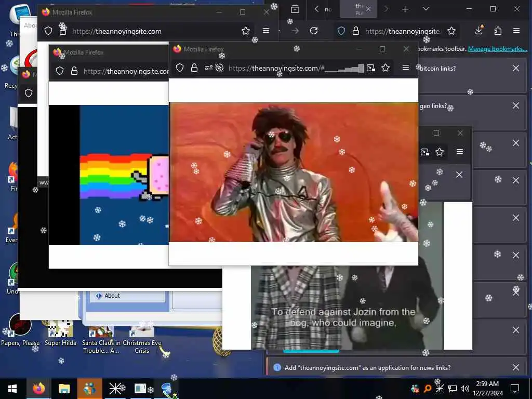Click the Firefox taskbar icon
This screenshot has height=399, width=532.
pos(38,389)
